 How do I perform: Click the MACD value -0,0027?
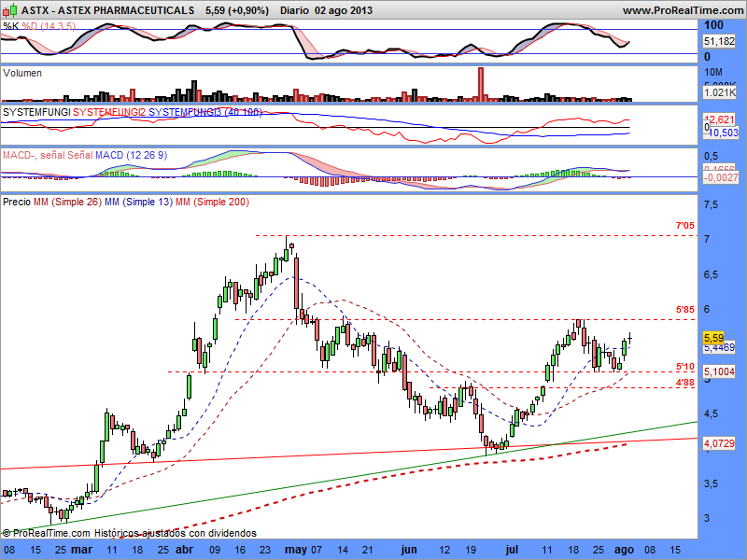(x=721, y=177)
